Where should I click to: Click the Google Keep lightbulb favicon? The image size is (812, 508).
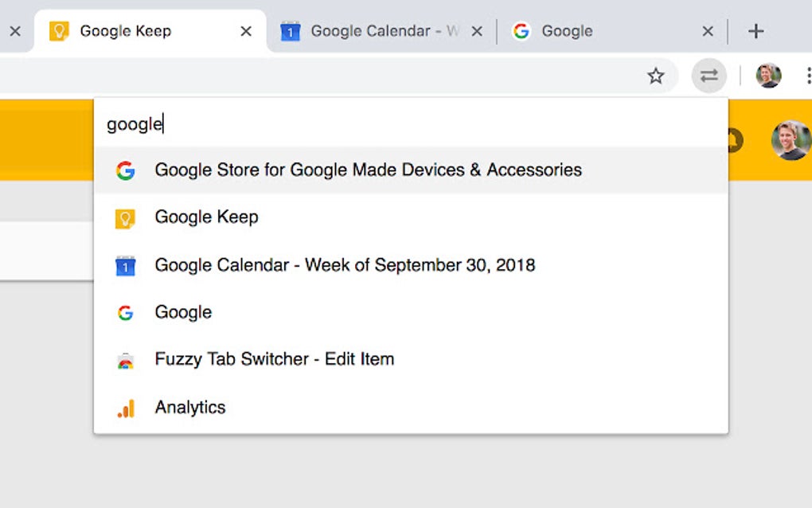point(57,30)
